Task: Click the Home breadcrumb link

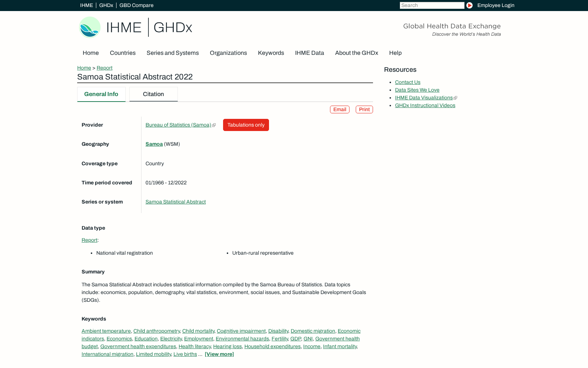Action: coord(84,68)
